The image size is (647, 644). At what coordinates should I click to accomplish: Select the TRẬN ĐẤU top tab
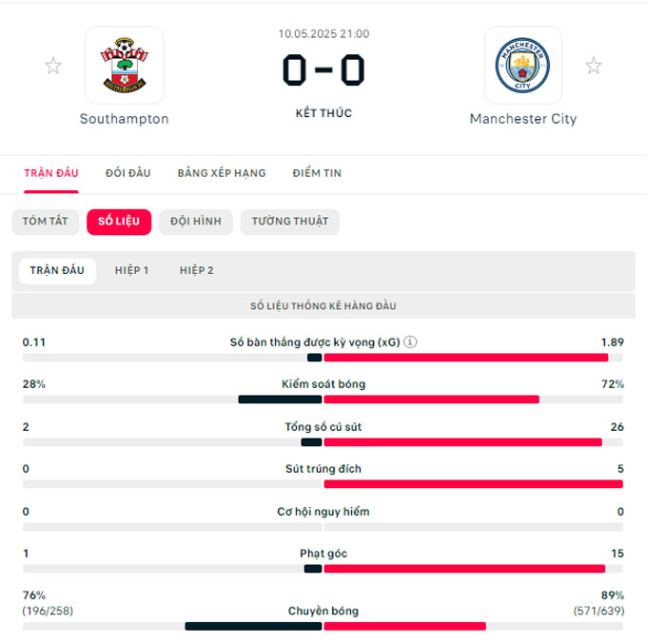(x=51, y=173)
